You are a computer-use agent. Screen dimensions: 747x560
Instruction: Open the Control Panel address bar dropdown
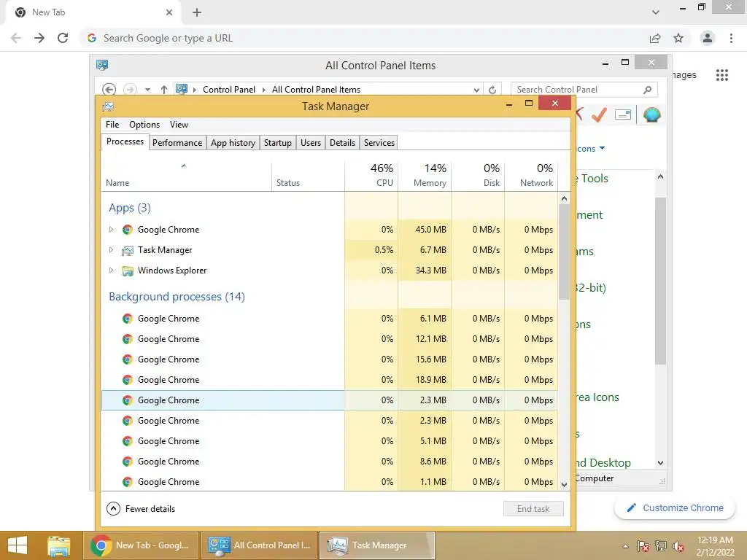pos(476,90)
